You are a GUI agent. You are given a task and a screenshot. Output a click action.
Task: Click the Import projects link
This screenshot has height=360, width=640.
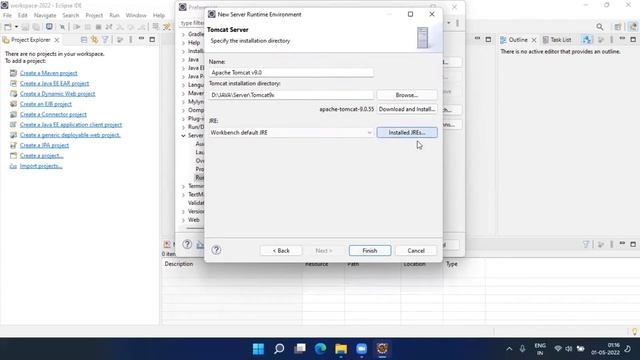click(x=41, y=166)
